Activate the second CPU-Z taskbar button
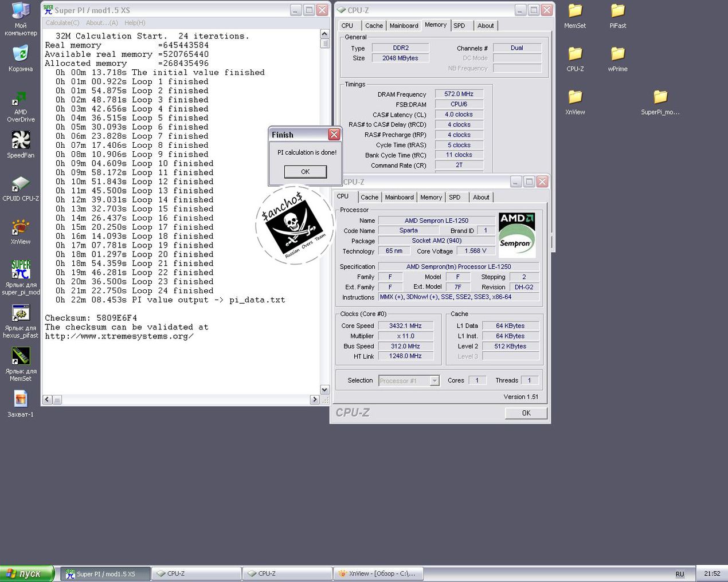This screenshot has height=582, width=728. 287,573
